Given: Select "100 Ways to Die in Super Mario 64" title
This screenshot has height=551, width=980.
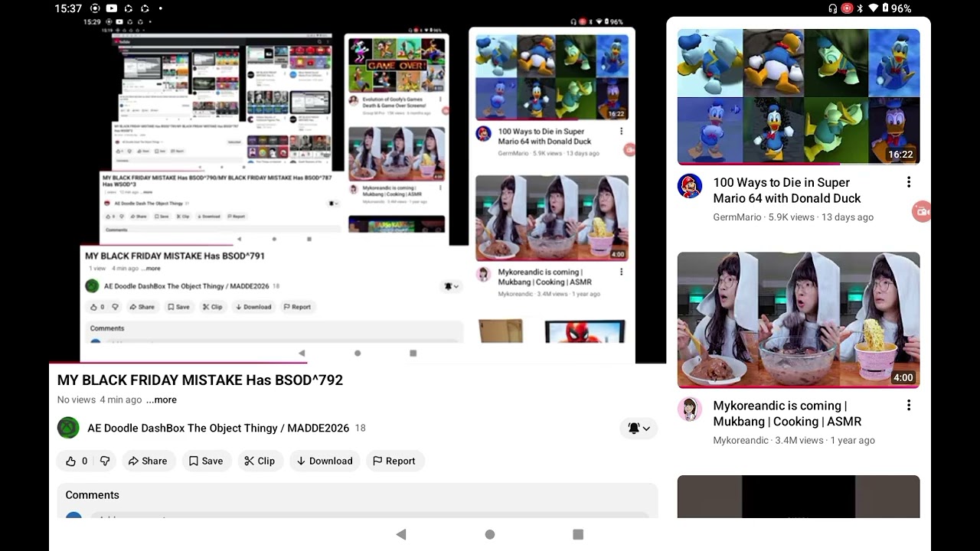Looking at the screenshot, I should pyautogui.click(x=787, y=190).
